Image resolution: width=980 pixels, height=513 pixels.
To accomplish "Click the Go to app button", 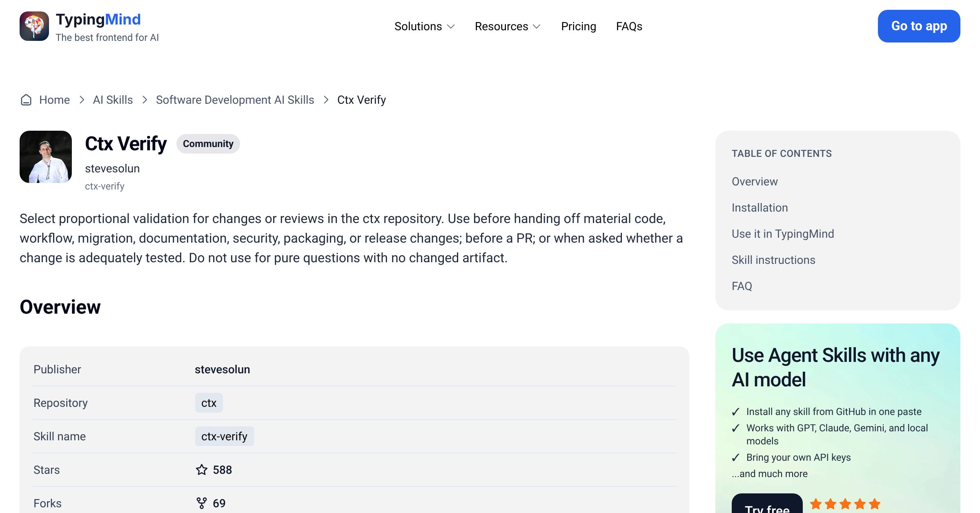I will coord(919,26).
